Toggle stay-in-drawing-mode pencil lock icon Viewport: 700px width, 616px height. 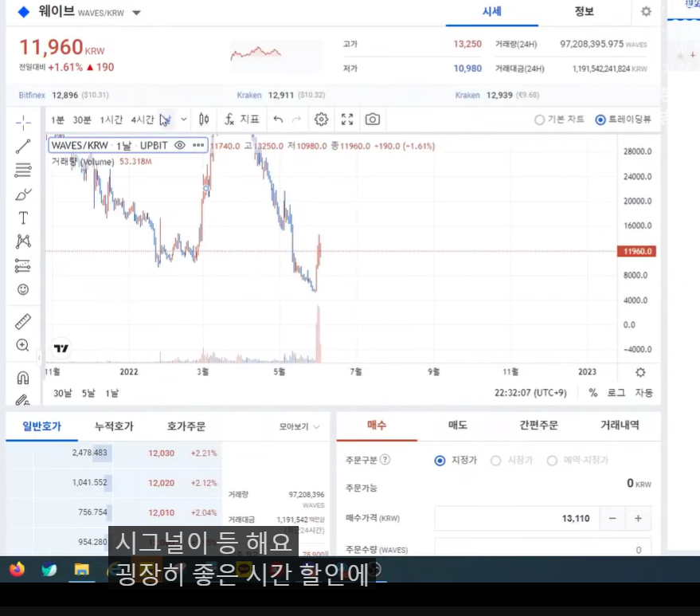pyautogui.click(x=23, y=399)
